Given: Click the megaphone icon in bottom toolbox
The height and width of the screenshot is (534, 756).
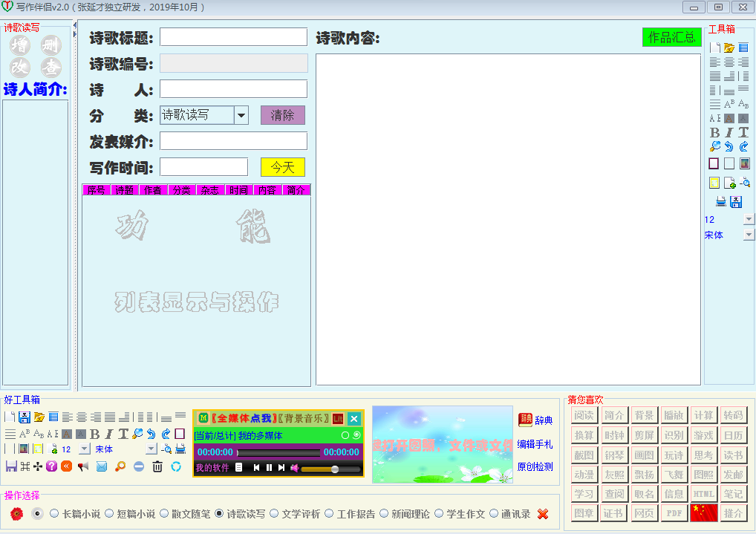Looking at the screenshot, I should coord(82,466).
